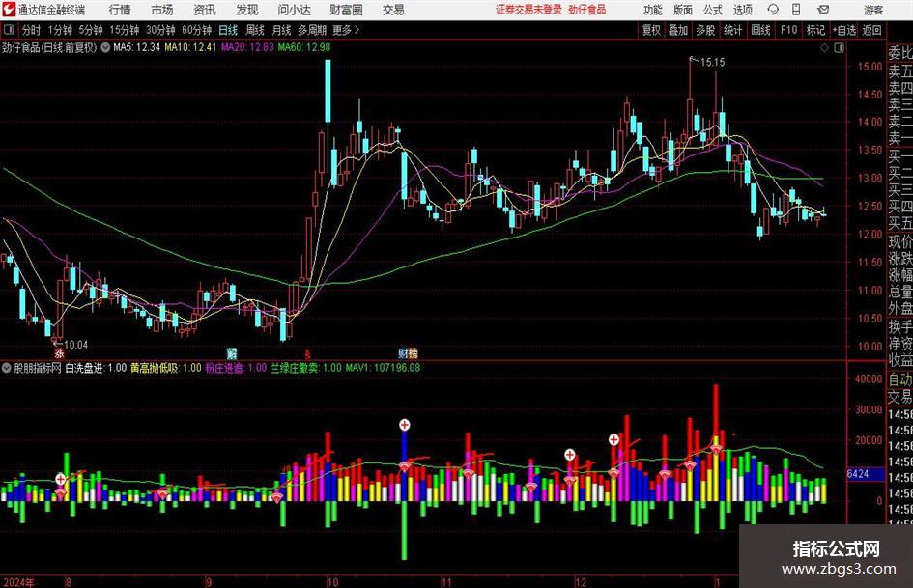Open the 选项 menu
The width and height of the screenshot is (913, 588).
point(742,10)
